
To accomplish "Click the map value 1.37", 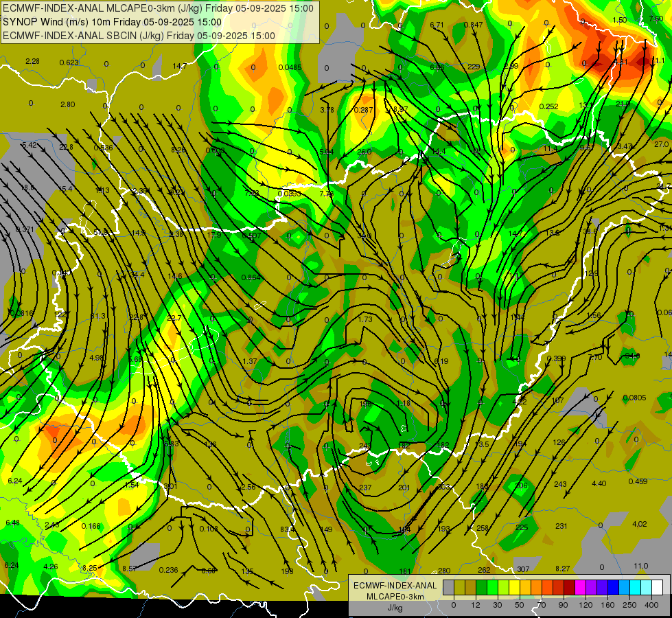I will (x=249, y=362).
